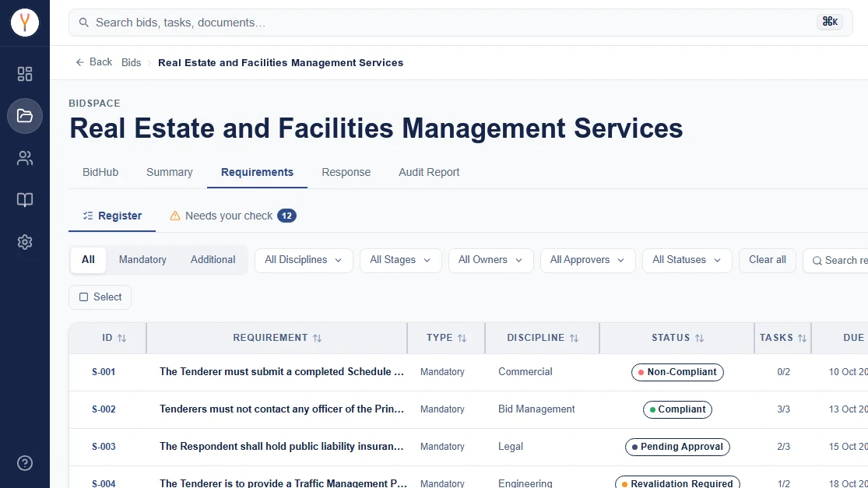
Task: Open the bids folder icon in sidebar
Action: [x=25, y=116]
